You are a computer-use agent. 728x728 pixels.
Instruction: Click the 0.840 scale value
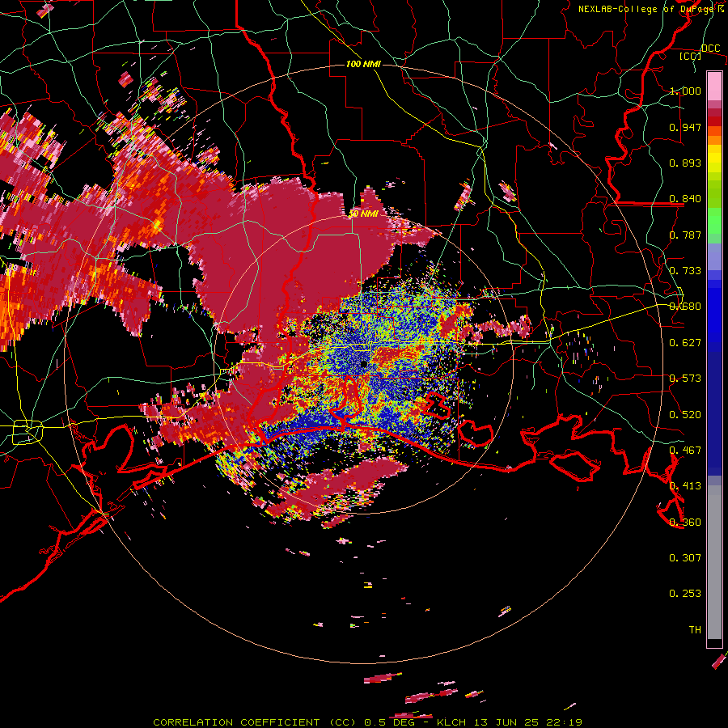[x=685, y=199]
